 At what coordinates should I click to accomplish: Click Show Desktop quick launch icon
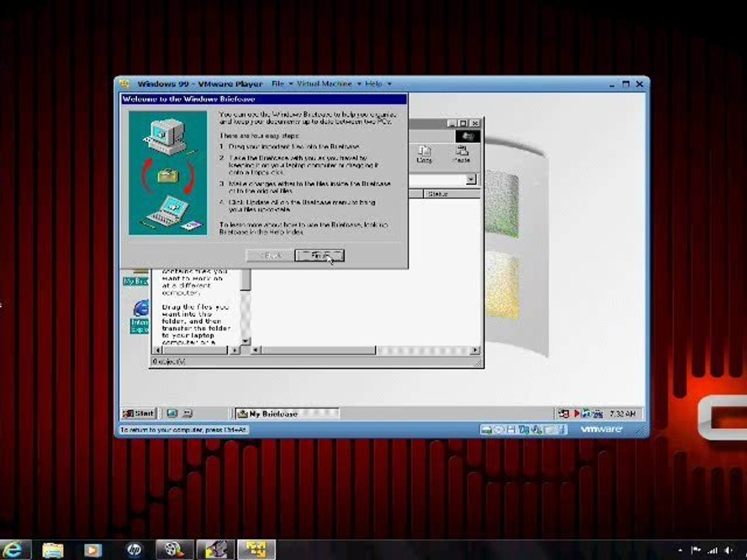point(172,413)
